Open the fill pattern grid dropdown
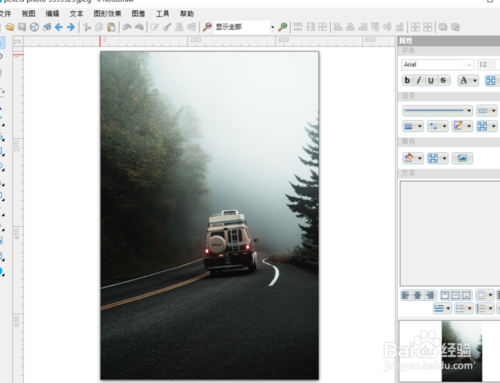This screenshot has width=500, height=383. coord(437,158)
